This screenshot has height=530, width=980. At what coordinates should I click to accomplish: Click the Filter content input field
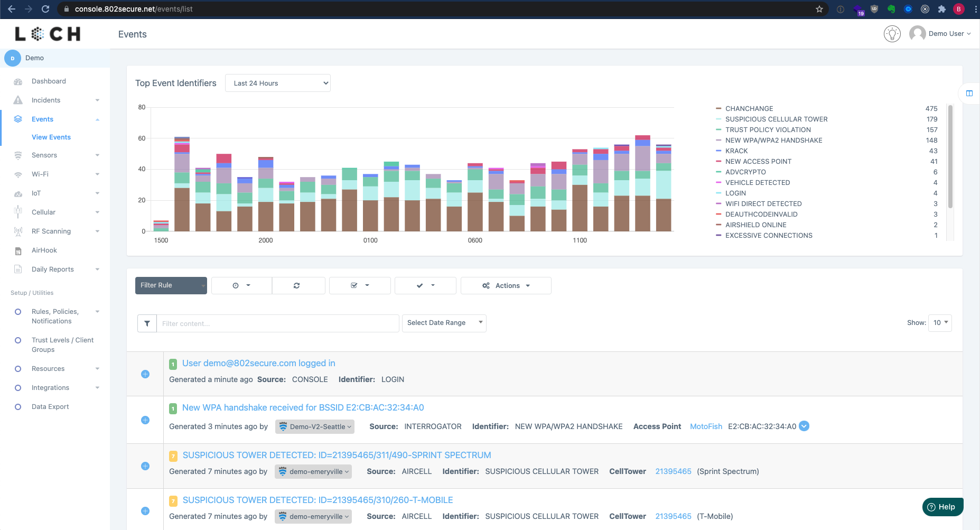coord(278,323)
